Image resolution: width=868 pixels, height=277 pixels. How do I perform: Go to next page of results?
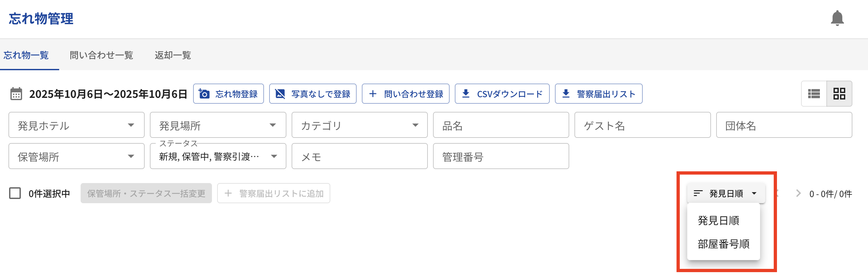[798, 193]
